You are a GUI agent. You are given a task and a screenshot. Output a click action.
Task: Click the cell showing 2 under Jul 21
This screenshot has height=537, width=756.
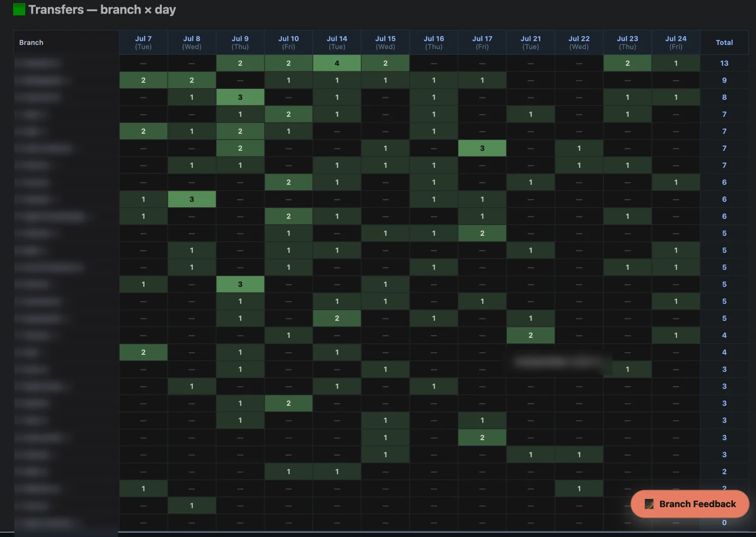pyautogui.click(x=530, y=335)
